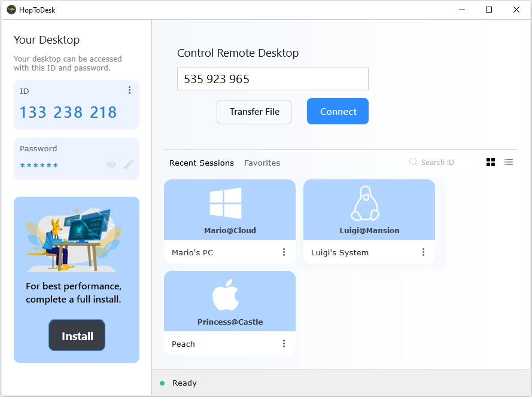
Task: Click the Ready status indicator dot
Action: click(163, 383)
